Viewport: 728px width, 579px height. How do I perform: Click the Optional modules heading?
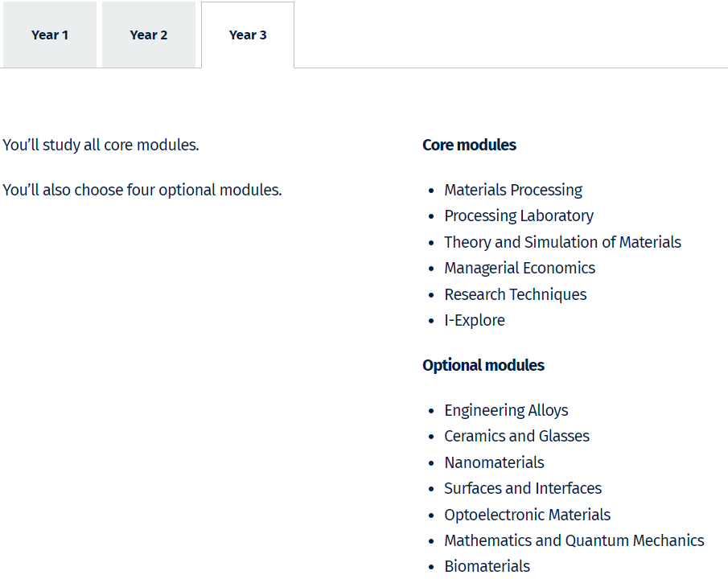tap(483, 365)
